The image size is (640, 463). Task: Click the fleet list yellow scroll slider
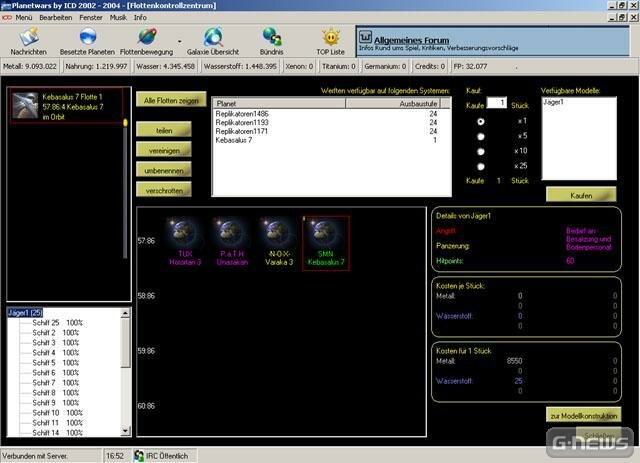click(x=125, y=122)
